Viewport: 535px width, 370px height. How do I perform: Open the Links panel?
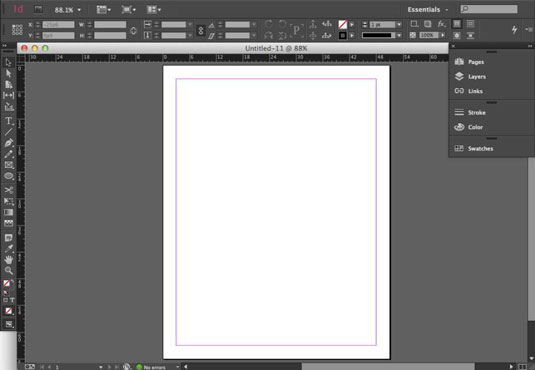coord(468,91)
